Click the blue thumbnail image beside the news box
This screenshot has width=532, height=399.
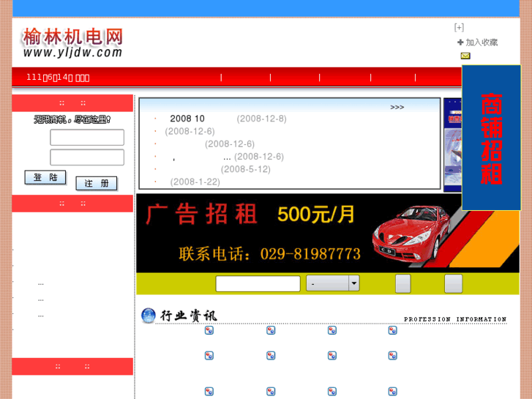coord(453,145)
